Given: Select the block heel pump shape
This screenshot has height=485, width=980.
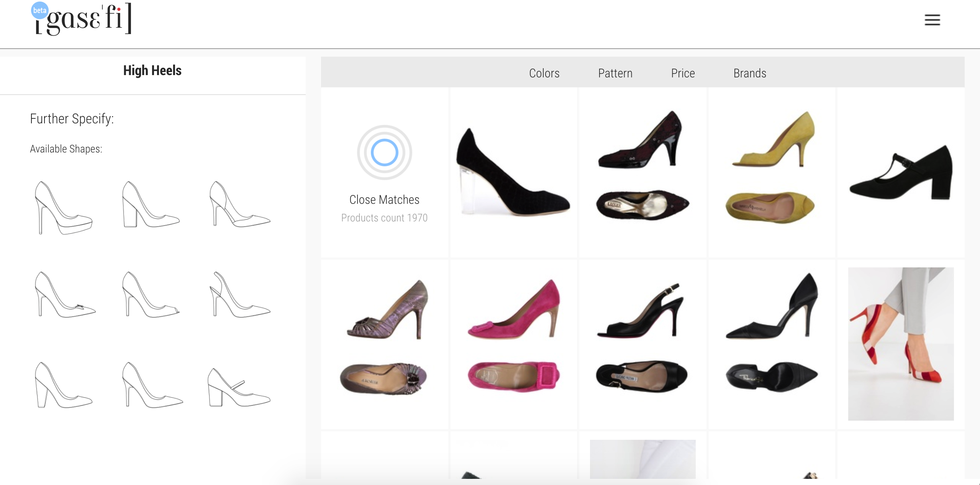Looking at the screenshot, I should tap(151, 205).
